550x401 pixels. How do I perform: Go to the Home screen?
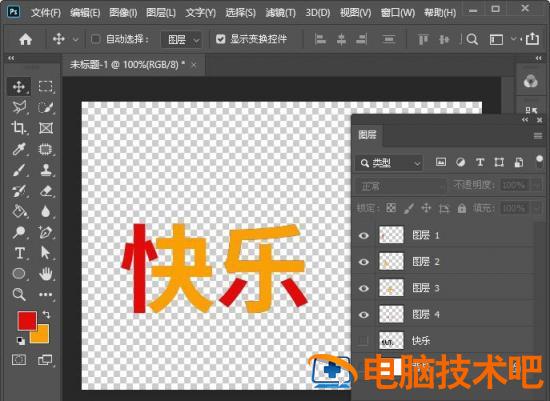(x=25, y=39)
